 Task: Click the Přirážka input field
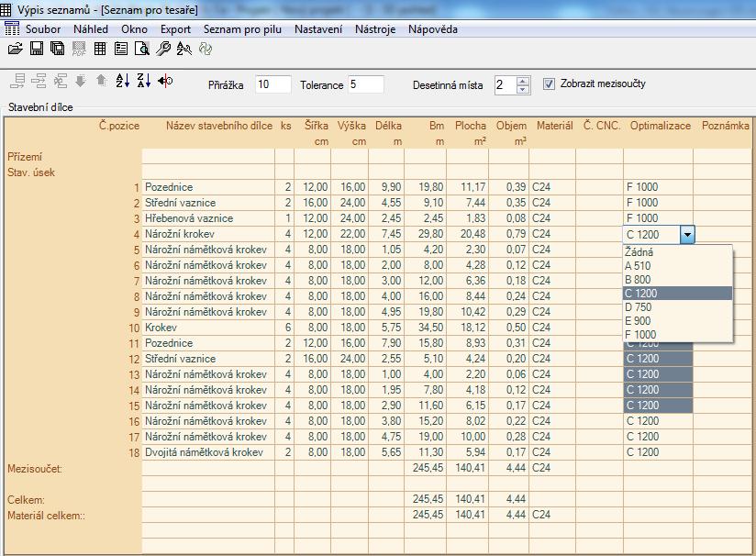(x=272, y=84)
